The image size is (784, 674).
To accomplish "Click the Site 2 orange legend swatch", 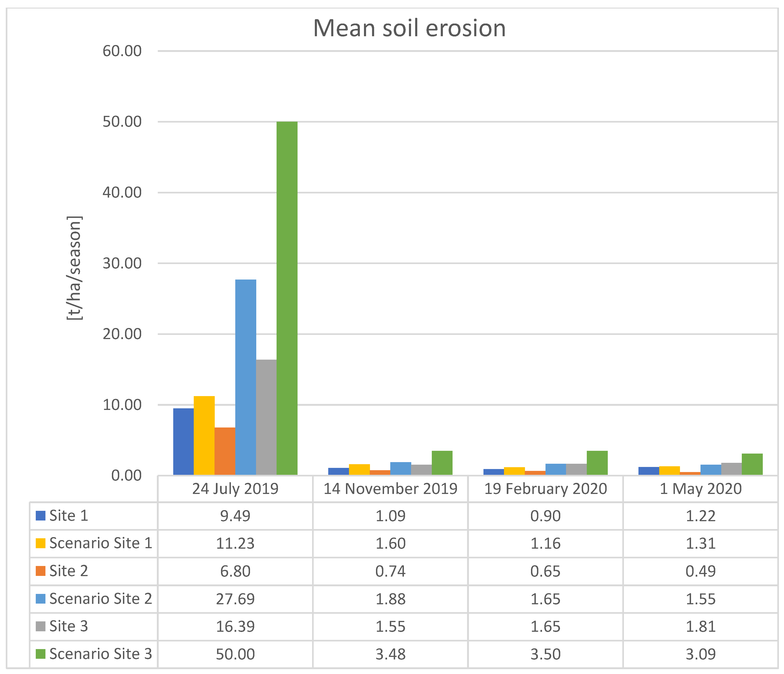I will click(41, 571).
